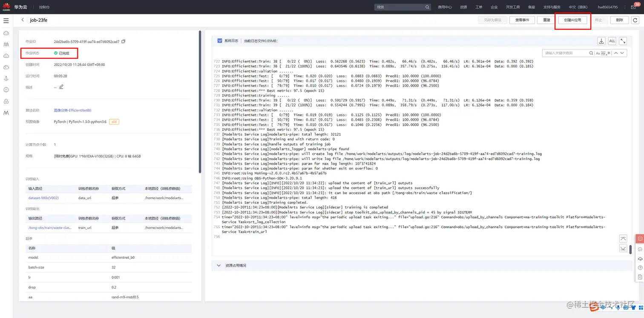Jump to the top of the log

tap(623, 239)
